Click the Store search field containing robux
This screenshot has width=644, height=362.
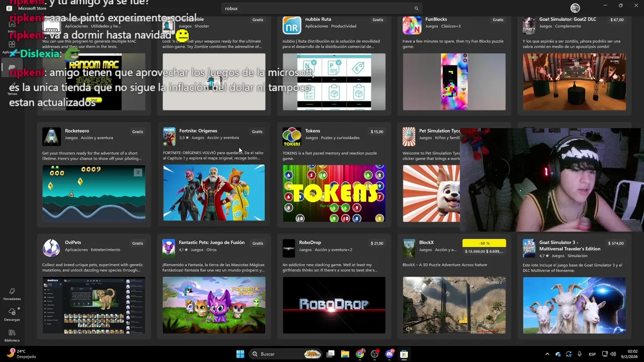[x=322, y=9]
